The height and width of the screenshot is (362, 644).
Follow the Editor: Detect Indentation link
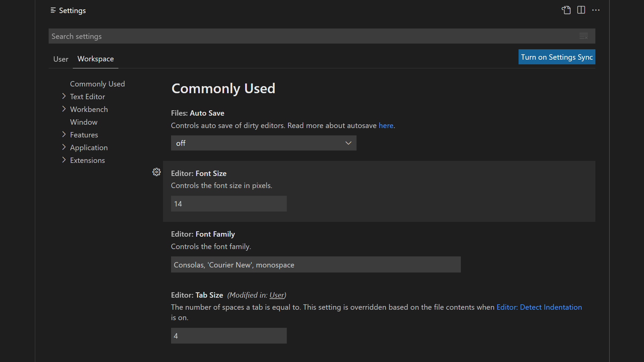[539, 307]
